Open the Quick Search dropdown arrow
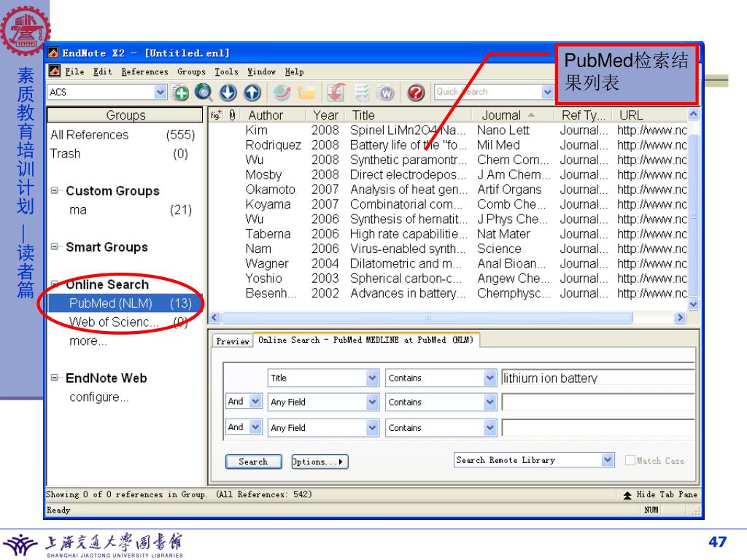 tap(547, 91)
